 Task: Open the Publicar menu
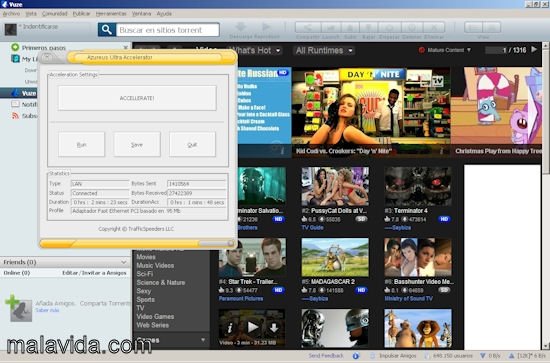click(81, 13)
